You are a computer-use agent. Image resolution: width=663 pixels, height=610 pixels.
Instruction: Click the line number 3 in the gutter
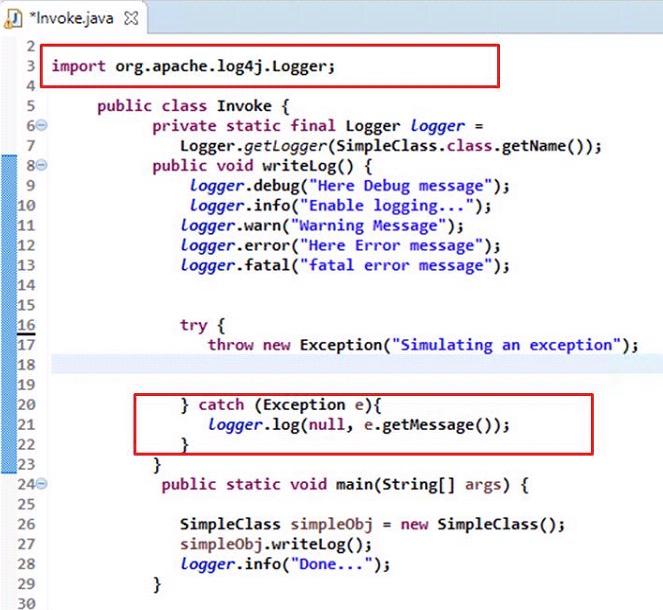pos(31,66)
